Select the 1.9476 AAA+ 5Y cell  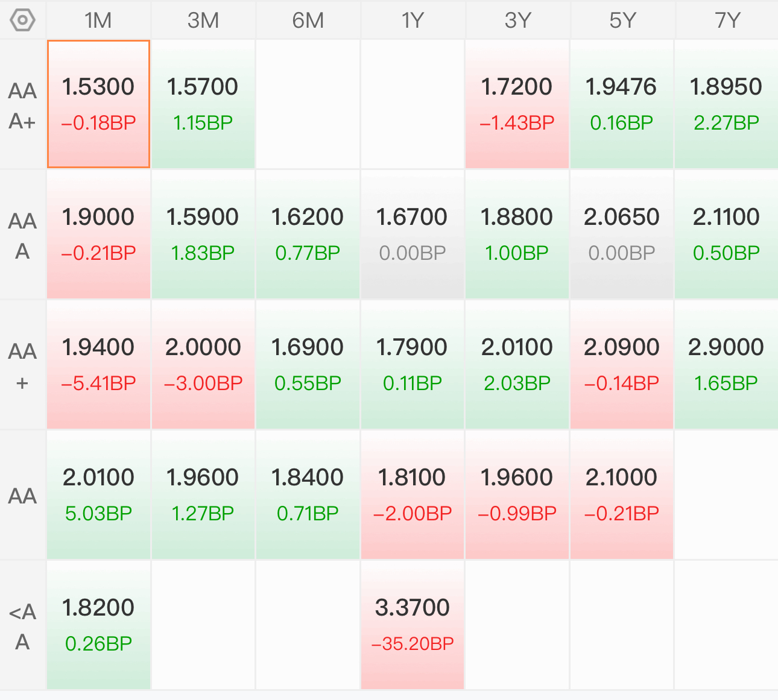click(622, 104)
